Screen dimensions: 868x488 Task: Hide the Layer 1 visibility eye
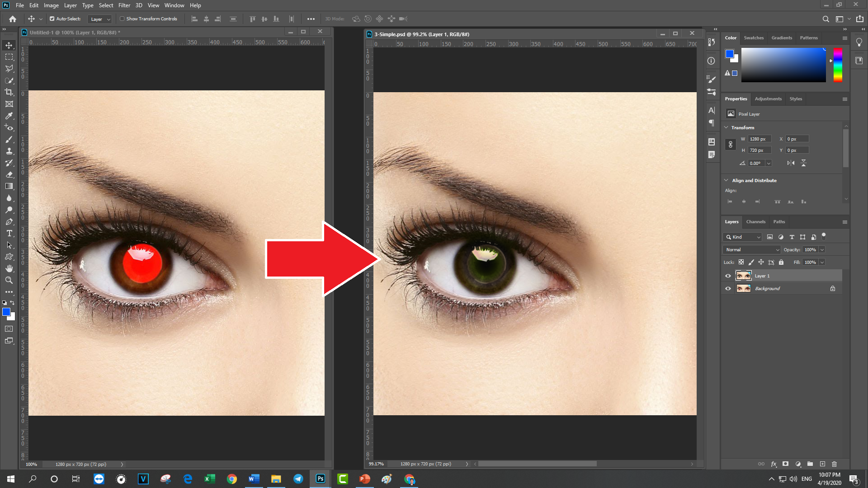[728, 276]
